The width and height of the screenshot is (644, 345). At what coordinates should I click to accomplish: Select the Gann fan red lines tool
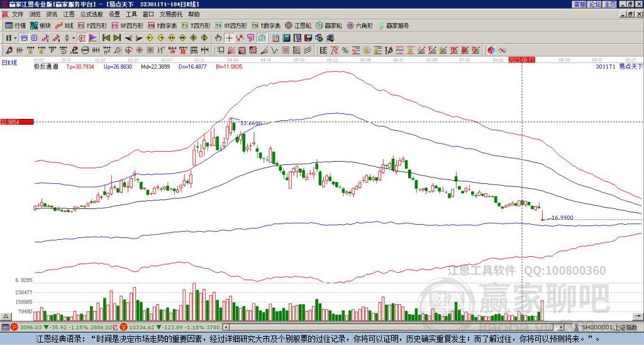(231, 50)
